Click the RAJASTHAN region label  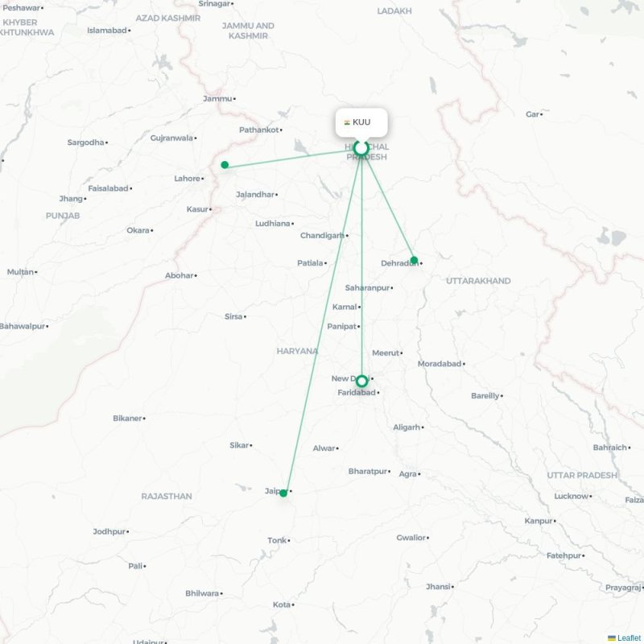[167, 496]
